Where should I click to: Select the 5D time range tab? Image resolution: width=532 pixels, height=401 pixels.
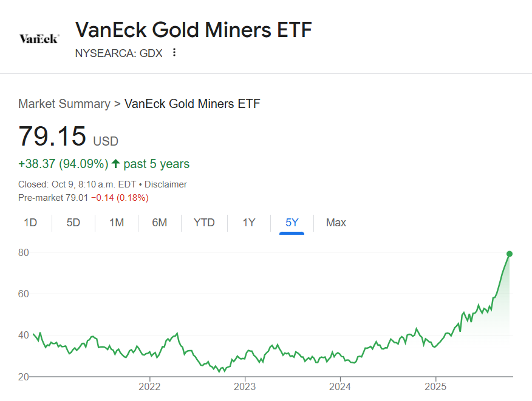pos(73,223)
